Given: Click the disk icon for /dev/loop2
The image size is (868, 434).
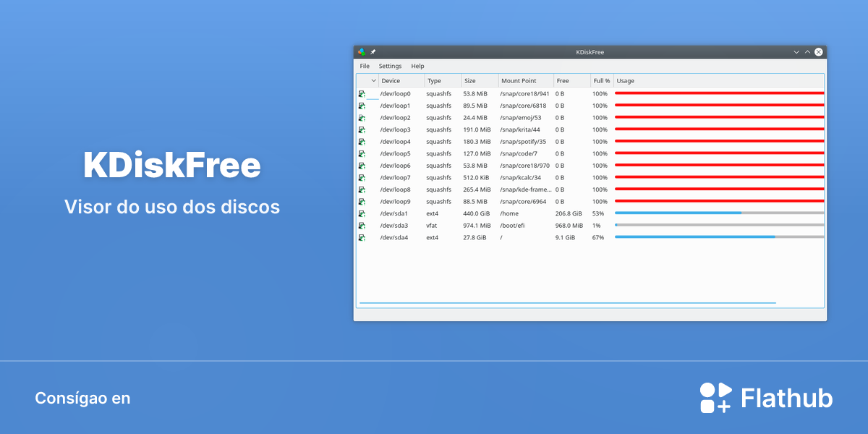Looking at the screenshot, I should click(x=362, y=118).
